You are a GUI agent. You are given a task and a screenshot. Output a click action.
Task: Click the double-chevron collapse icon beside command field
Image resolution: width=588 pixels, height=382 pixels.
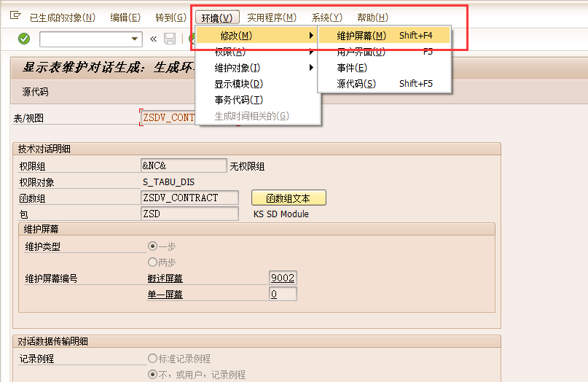pyautogui.click(x=153, y=39)
